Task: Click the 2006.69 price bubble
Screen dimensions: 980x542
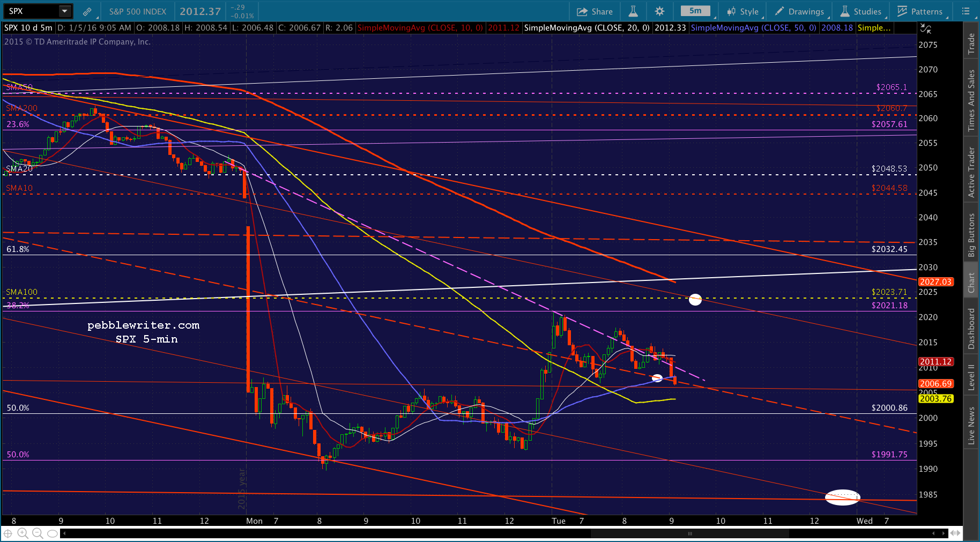Action: coord(936,384)
